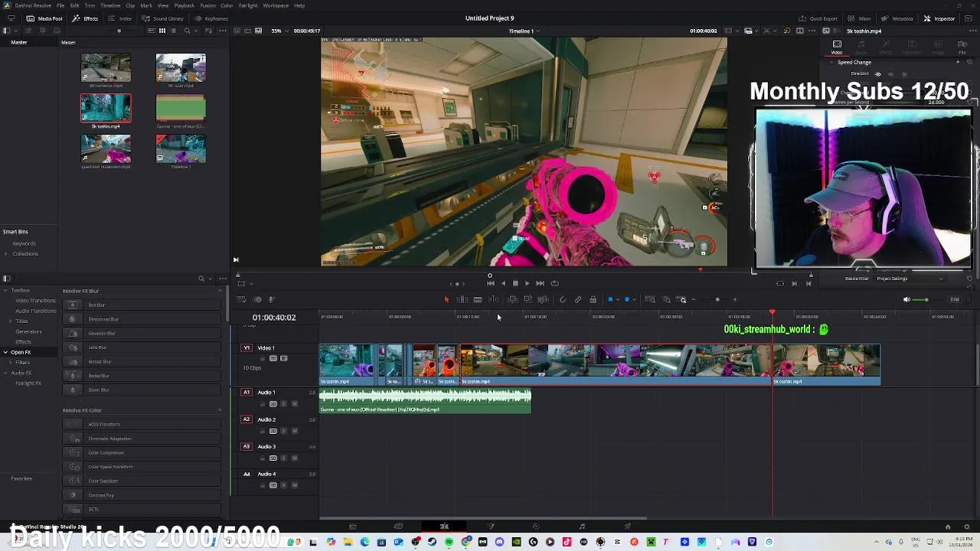Image resolution: width=980 pixels, height=551 pixels.
Task: Open the Keyframes panel
Action: tap(211, 18)
